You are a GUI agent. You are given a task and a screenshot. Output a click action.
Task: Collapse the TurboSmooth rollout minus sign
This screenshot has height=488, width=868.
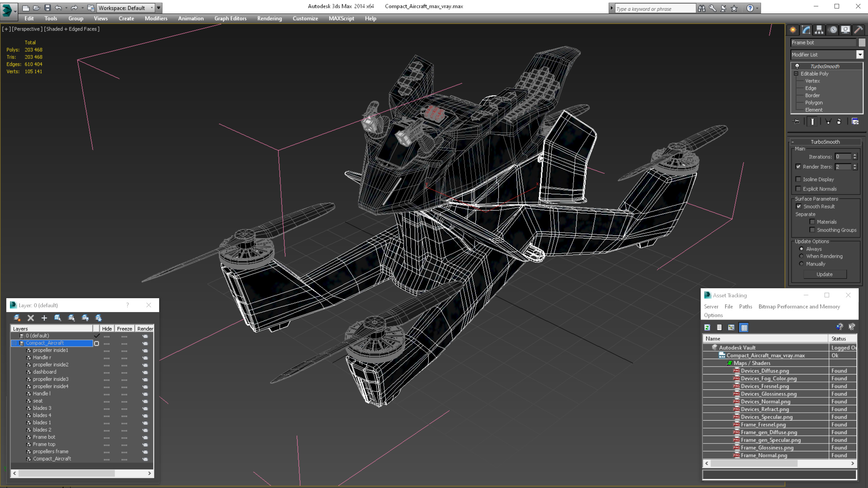tap(793, 142)
